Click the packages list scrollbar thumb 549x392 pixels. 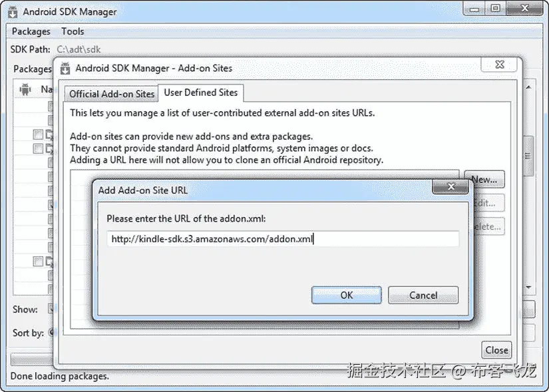pos(528,155)
